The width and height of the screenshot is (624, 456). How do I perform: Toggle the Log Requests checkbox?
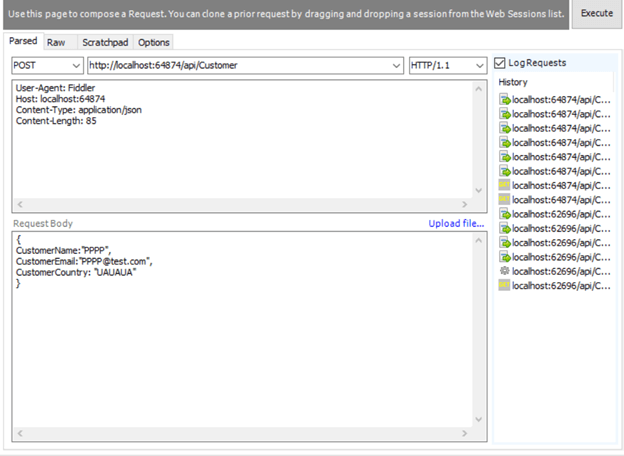coord(499,63)
